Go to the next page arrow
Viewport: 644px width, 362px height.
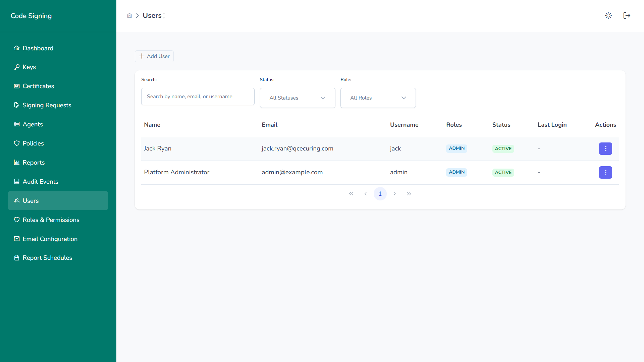pyautogui.click(x=394, y=194)
